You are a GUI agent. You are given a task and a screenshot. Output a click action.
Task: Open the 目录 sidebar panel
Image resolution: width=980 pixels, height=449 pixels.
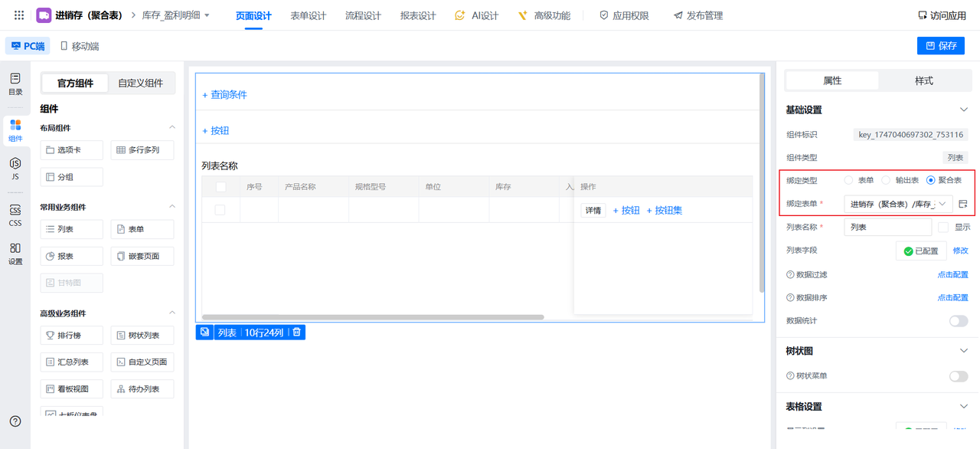(x=15, y=84)
